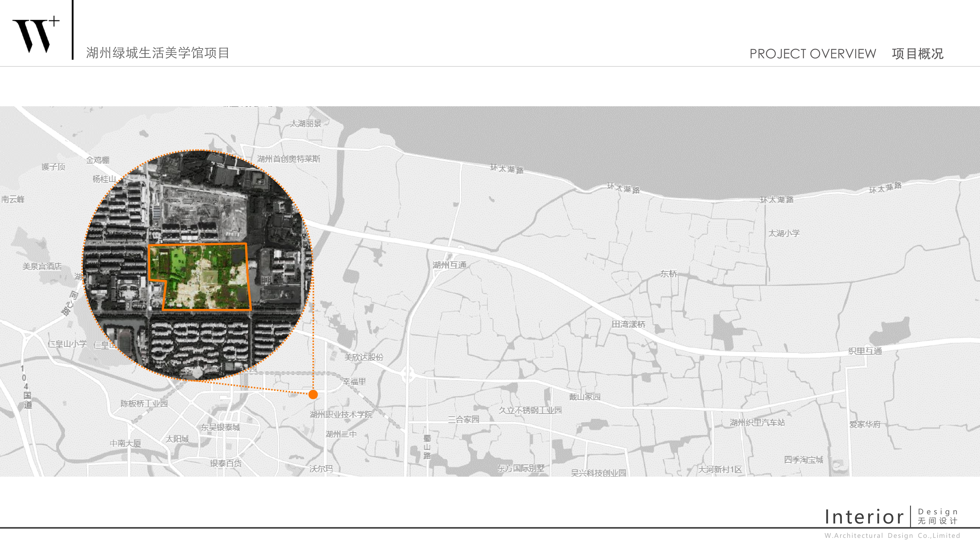Click the title '湖州绿城生活美学馆项目'
Viewport: 980px width, 556px height.
click(x=157, y=53)
